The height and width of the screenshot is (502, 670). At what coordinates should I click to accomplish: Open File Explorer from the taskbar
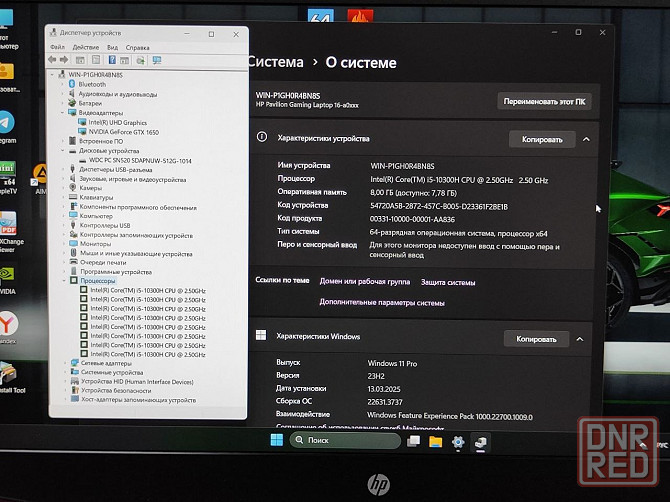[x=435, y=441]
